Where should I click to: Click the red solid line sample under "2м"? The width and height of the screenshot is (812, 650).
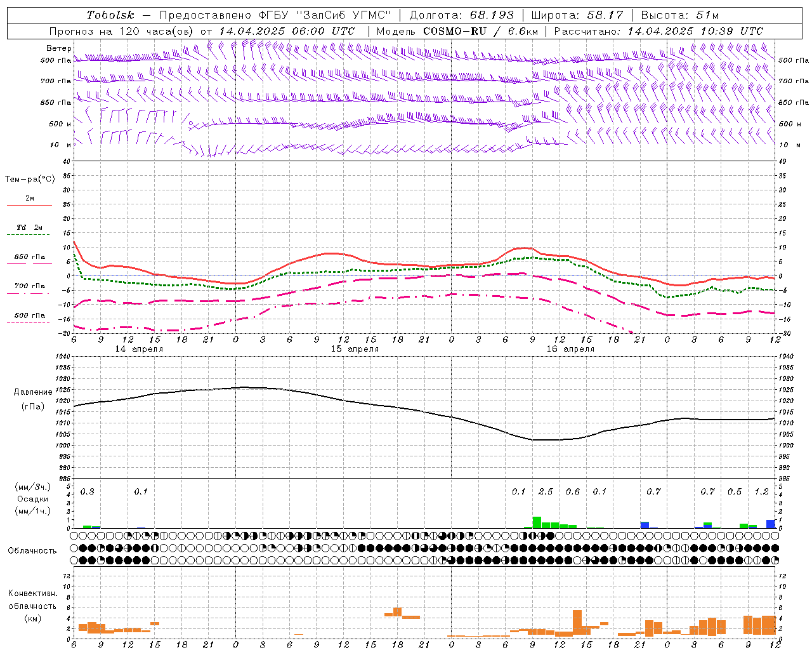click(29, 206)
